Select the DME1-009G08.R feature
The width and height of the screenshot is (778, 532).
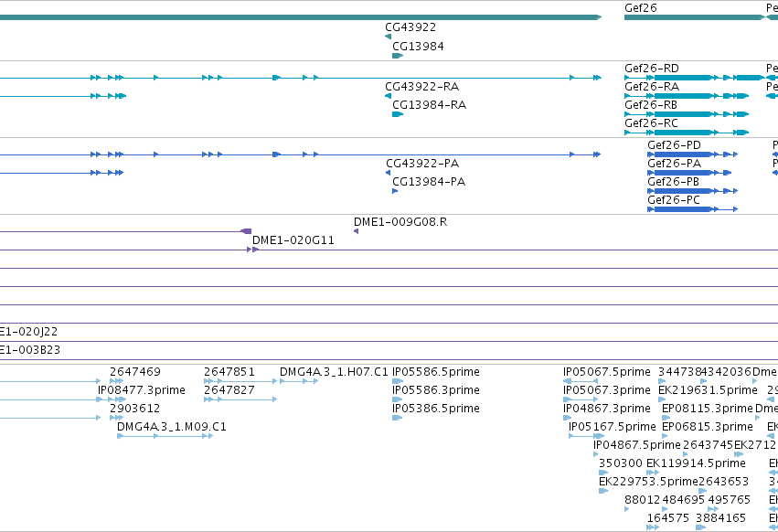[357, 231]
